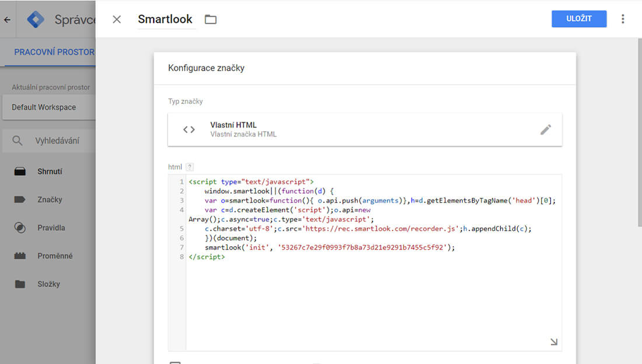Viewport: 642px width, 364px height.
Task: Click the Vlastní značka HTML subtitle
Action: [243, 134]
